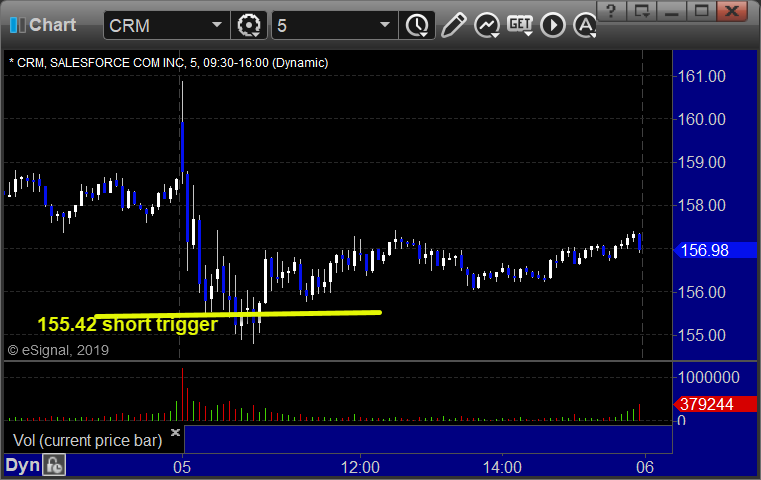Click the 14:00 time axis label
The image size is (761, 480).
(x=502, y=467)
